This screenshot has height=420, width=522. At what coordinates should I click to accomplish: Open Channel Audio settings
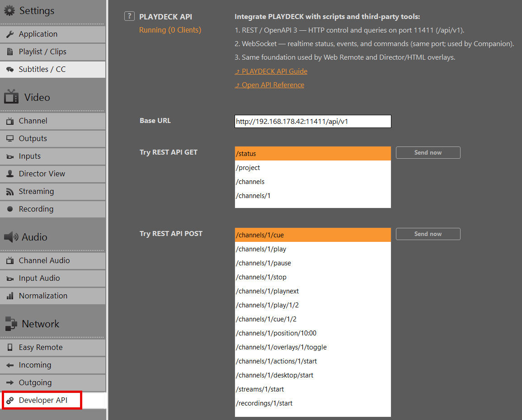coord(52,260)
